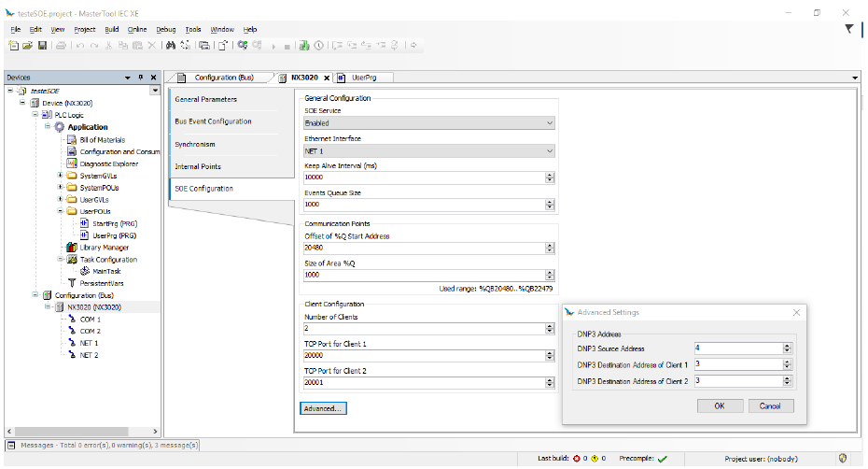Click the clock icon in the toolbar
868x469 pixels.
point(319,46)
